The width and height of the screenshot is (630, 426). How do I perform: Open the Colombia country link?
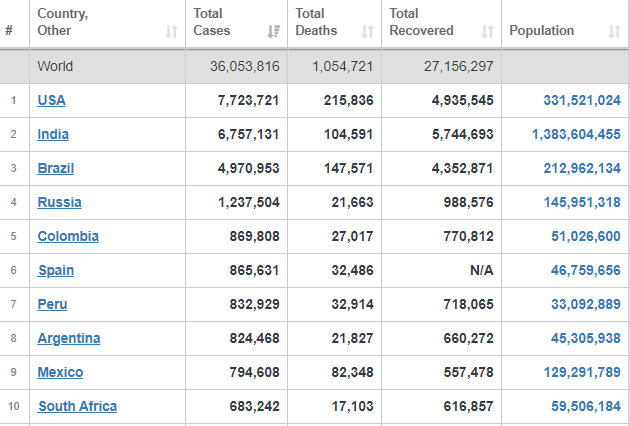[68, 236]
